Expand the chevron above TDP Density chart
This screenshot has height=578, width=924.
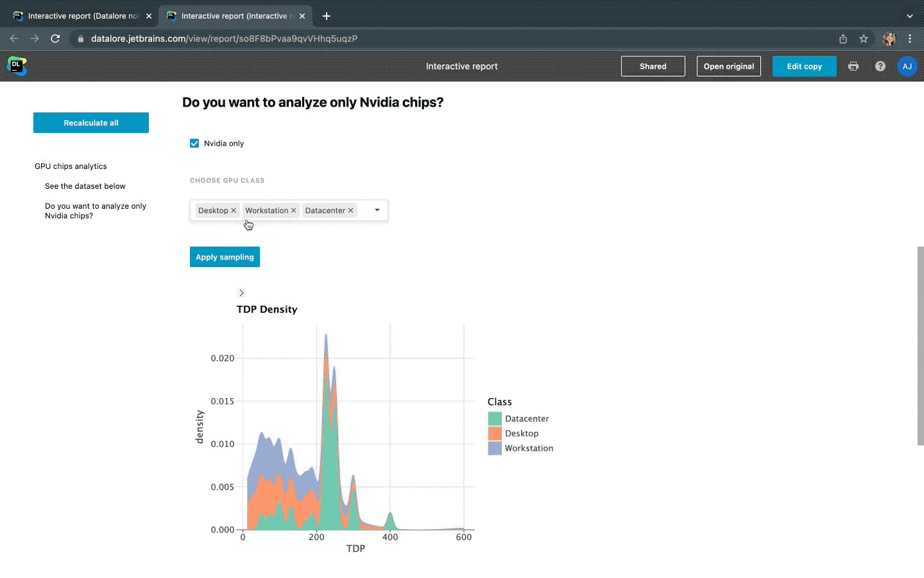pos(241,293)
